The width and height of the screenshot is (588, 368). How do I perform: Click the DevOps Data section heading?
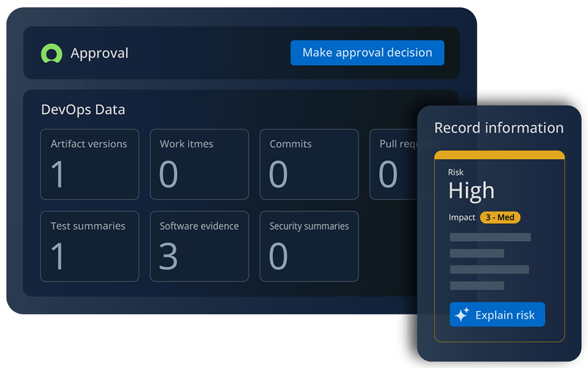pos(83,110)
